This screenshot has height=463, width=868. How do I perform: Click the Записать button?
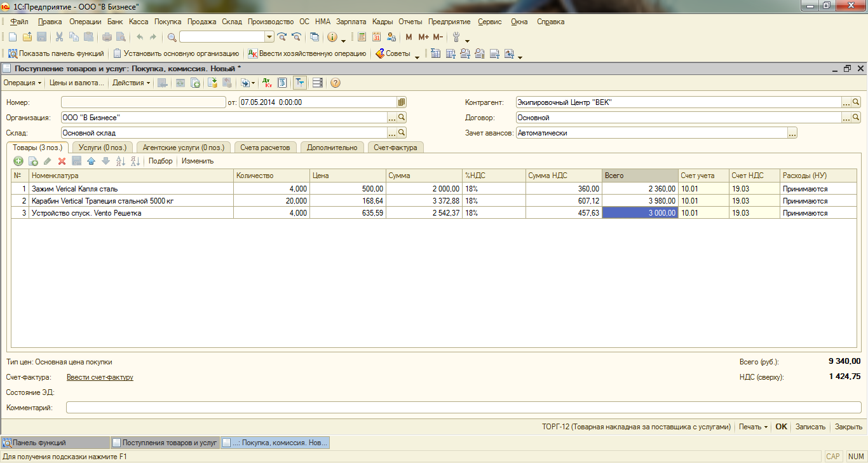(810, 427)
